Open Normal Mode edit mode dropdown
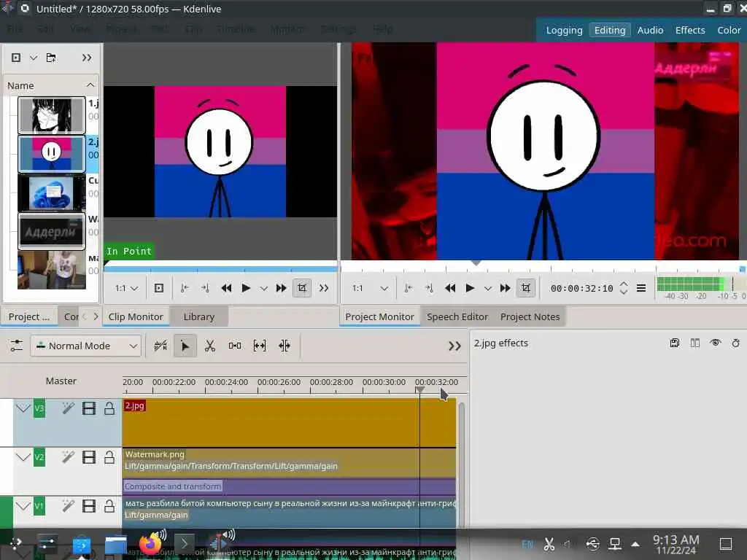Viewport: 747px width, 560px height. pos(86,346)
